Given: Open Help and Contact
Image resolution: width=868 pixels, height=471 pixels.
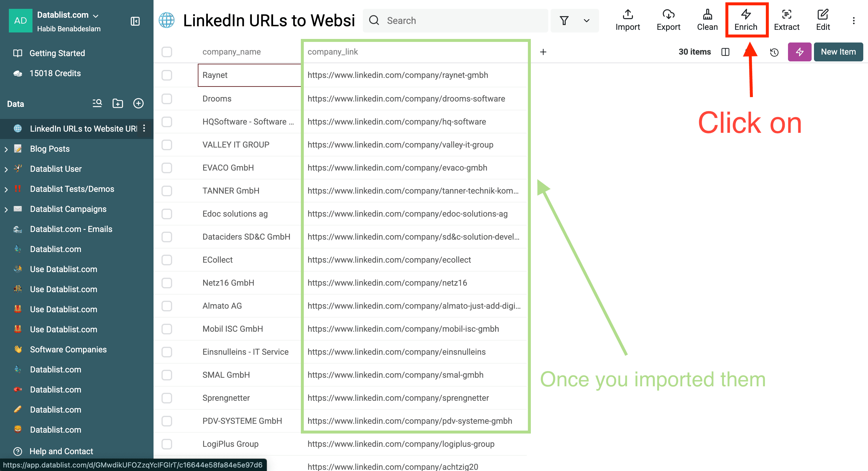Looking at the screenshot, I should point(61,451).
